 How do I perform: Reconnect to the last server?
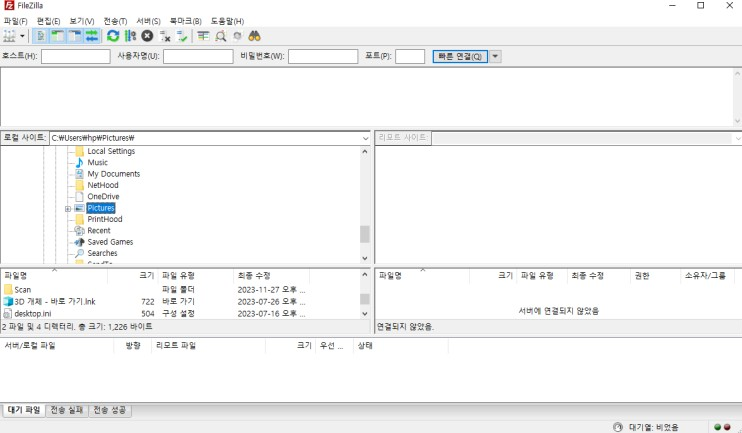(182, 36)
